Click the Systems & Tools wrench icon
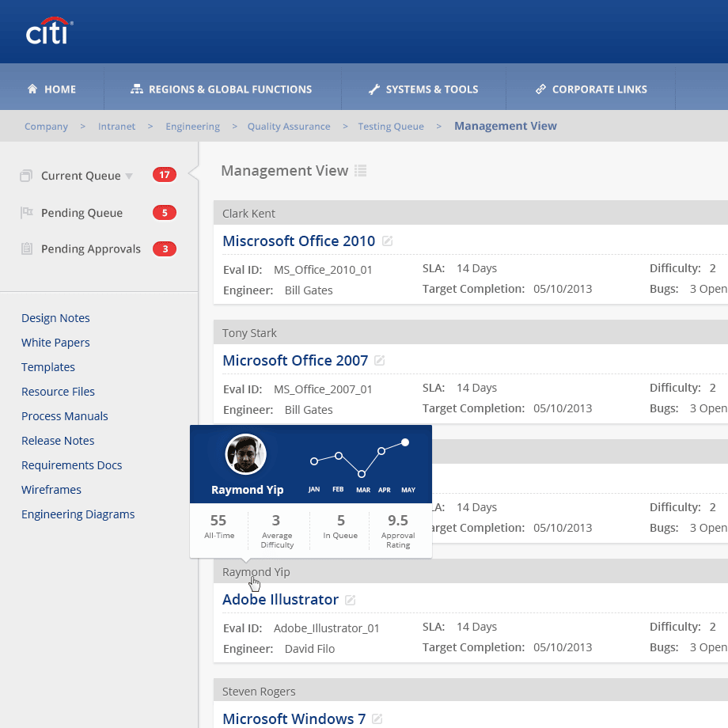 tap(374, 89)
